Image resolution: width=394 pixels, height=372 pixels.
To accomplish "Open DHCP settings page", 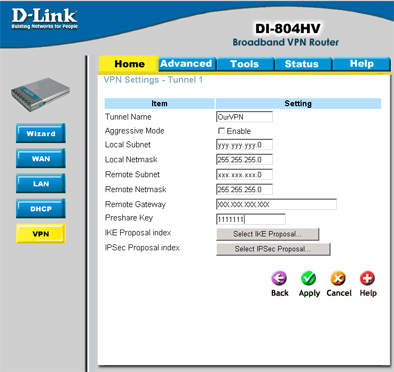I will [41, 209].
